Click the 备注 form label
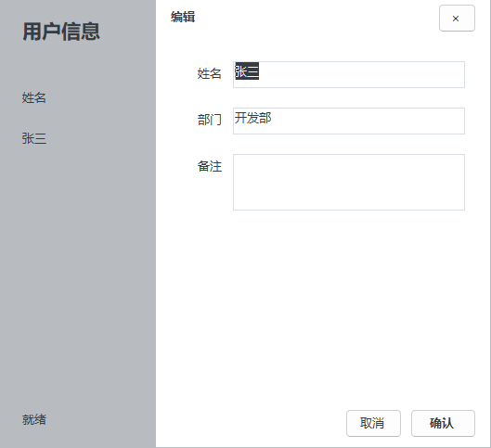The image size is (491, 448). (x=210, y=166)
